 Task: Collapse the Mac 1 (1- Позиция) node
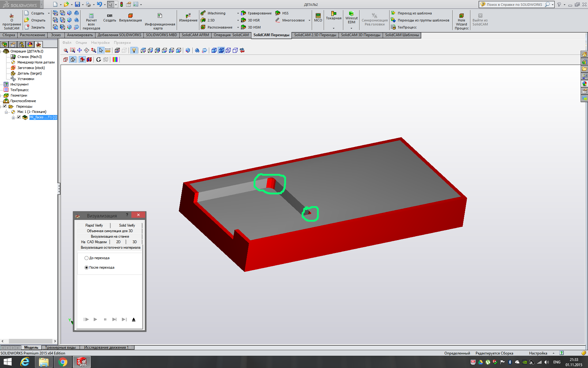pyautogui.click(x=6, y=112)
